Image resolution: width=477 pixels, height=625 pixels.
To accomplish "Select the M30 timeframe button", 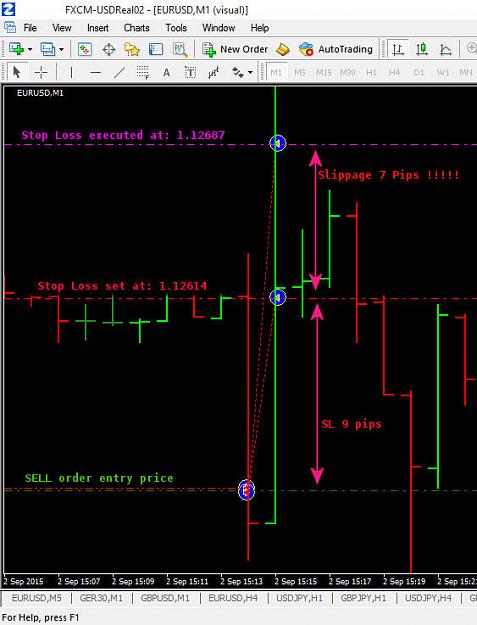I will [x=347, y=73].
